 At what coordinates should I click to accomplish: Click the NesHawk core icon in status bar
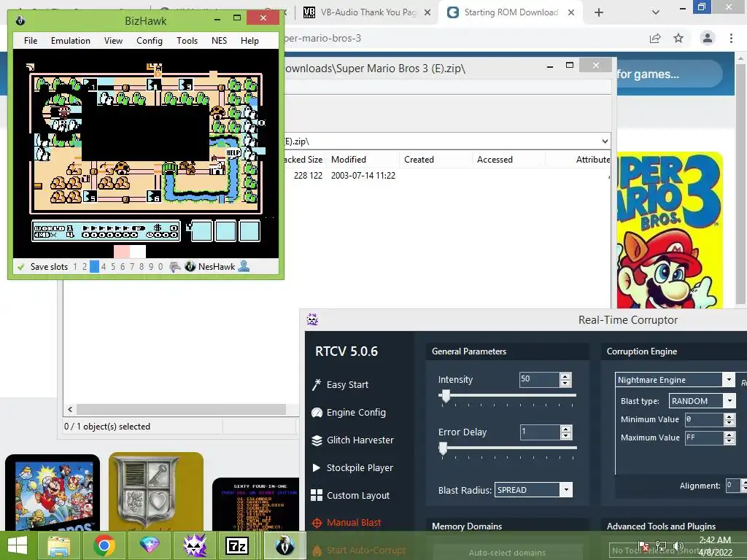190,267
